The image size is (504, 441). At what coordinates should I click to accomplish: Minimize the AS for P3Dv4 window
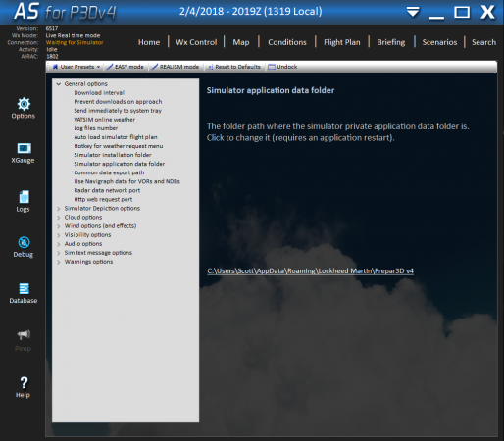436,17
